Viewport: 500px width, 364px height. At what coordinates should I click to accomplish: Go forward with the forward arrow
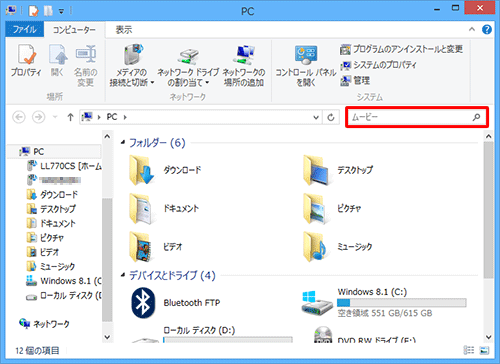pos(39,117)
